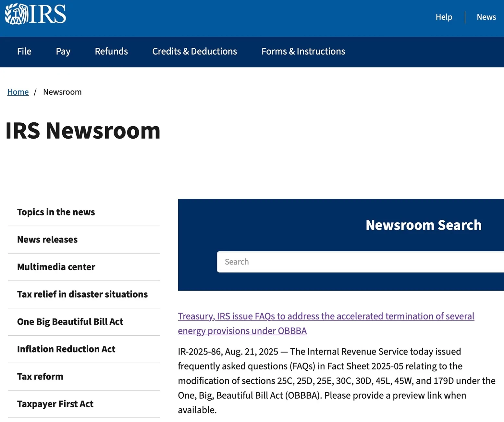Open Topics in the news sidebar item
Viewport: 504px width, 422px height.
coord(56,212)
